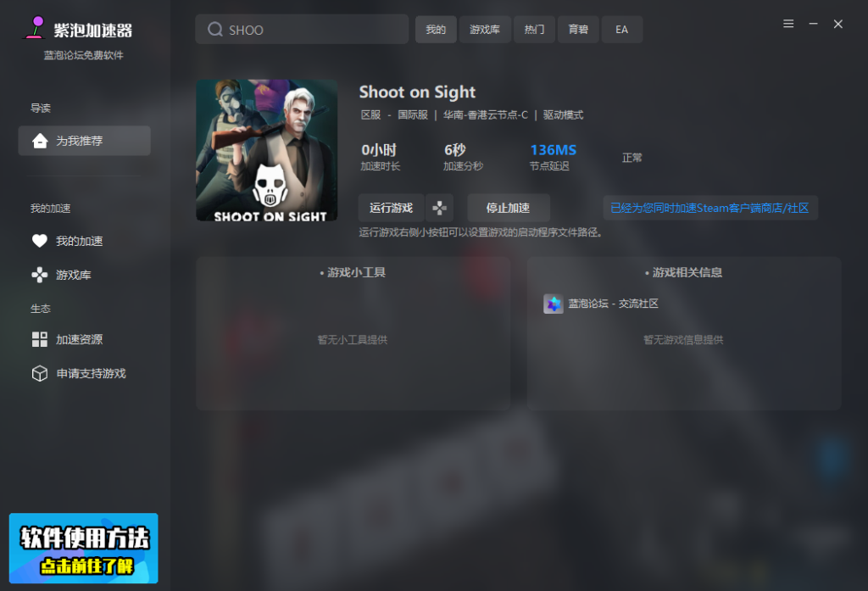The image size is (868, 591).
Task: Click the cube icon for 申请支持游戏
Action: 39,373
